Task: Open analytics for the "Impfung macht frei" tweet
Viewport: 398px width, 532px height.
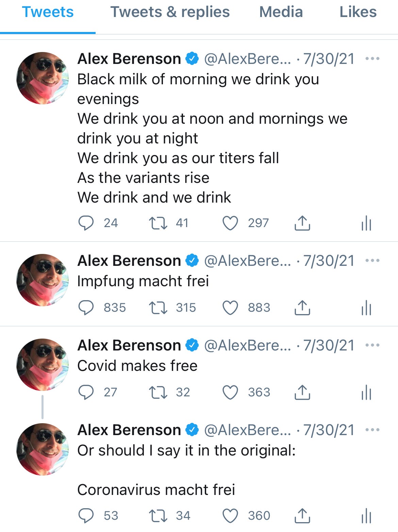Action: point(366,308)
